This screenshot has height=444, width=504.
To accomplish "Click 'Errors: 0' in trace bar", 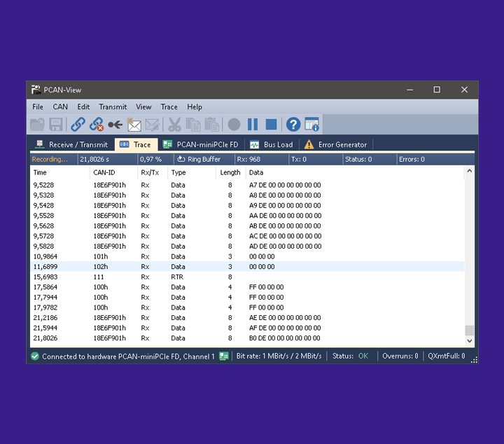I will 412,159.
